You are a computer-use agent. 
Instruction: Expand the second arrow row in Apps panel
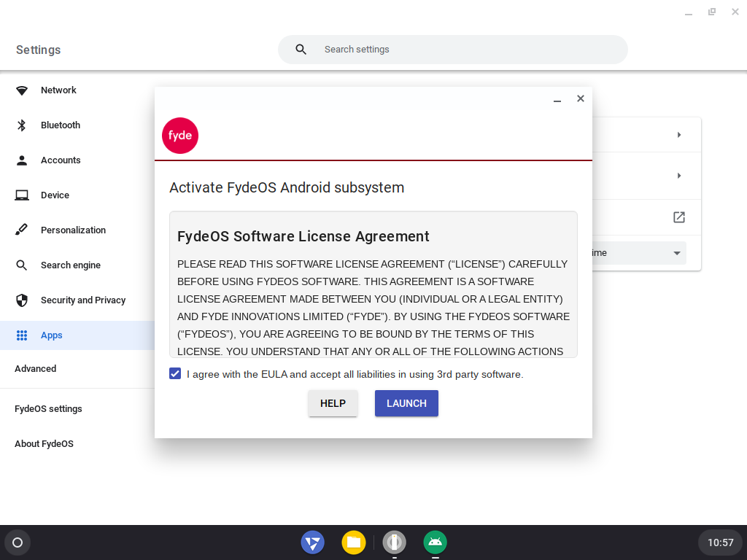point(679,176)
